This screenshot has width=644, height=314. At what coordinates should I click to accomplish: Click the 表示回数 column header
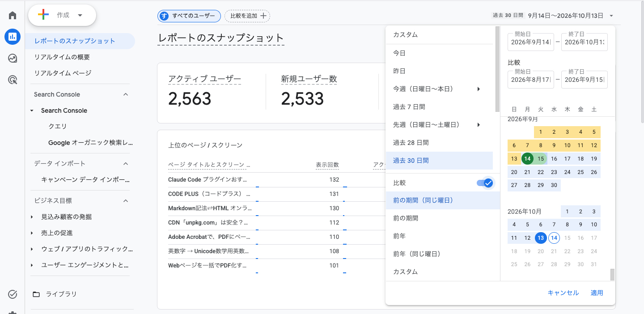327,165
